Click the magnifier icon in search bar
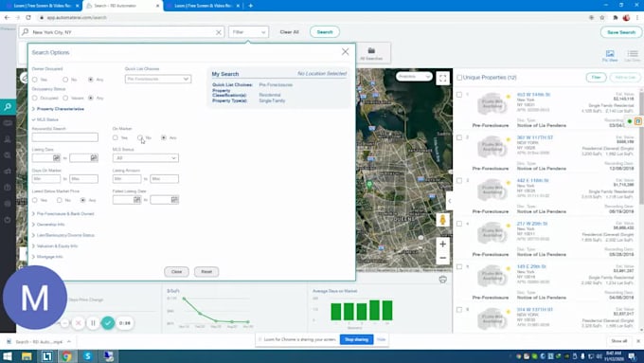Screen dimensions: 644x363 tap(25, 31)
